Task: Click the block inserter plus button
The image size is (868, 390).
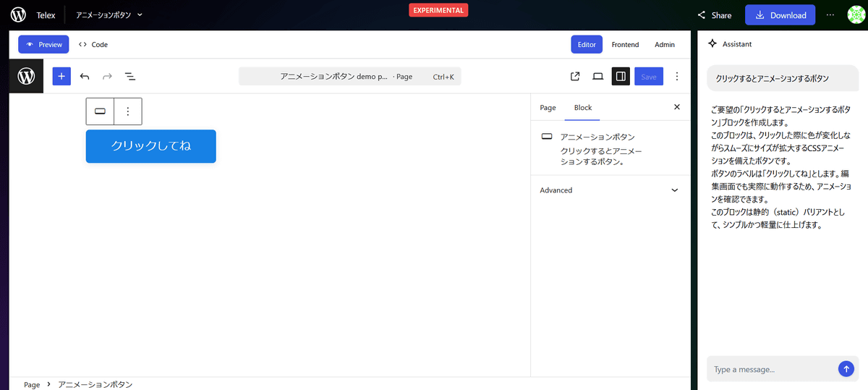Action: [61, 76]
